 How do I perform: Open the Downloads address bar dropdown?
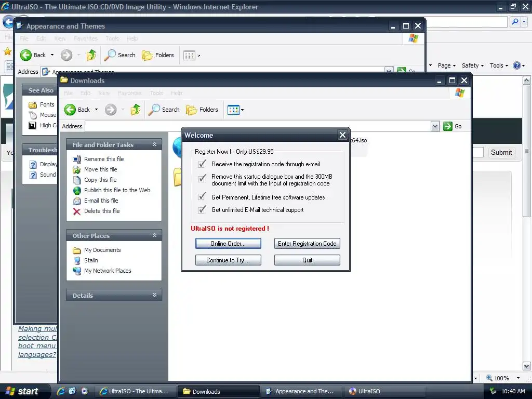click(x=435, y=127)
